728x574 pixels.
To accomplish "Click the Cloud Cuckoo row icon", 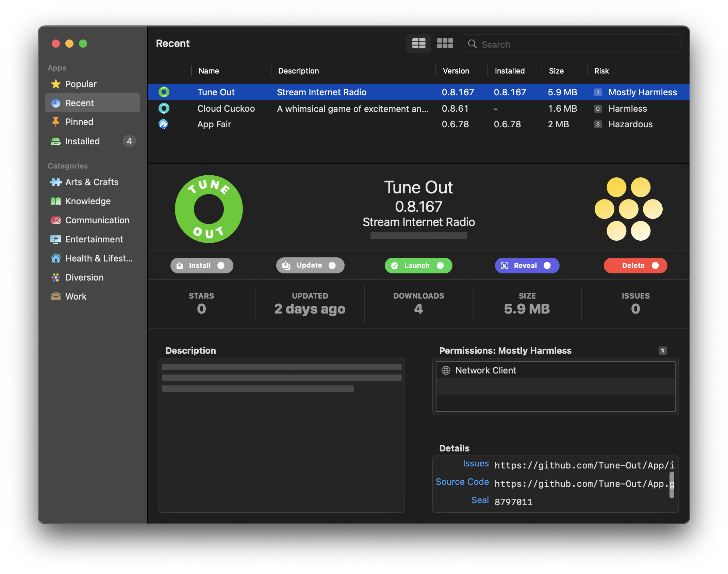I will [164, 108].
